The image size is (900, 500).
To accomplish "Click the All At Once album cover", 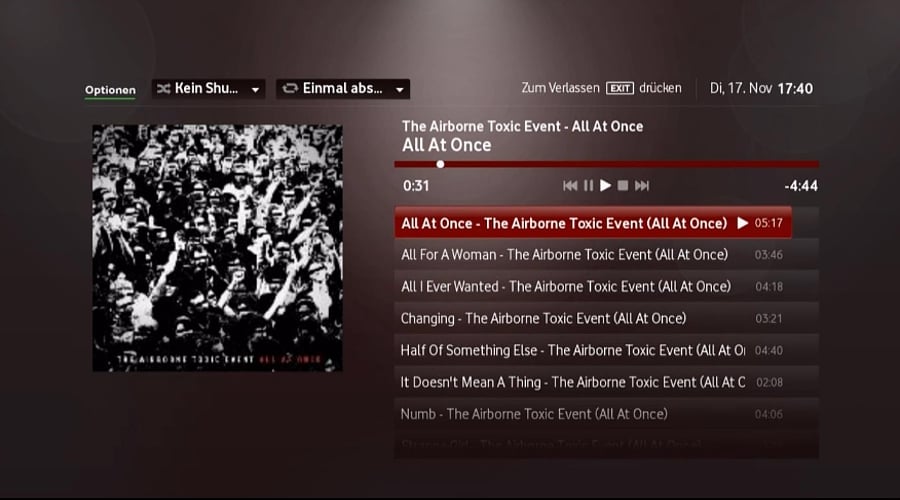I will point(218,248).
